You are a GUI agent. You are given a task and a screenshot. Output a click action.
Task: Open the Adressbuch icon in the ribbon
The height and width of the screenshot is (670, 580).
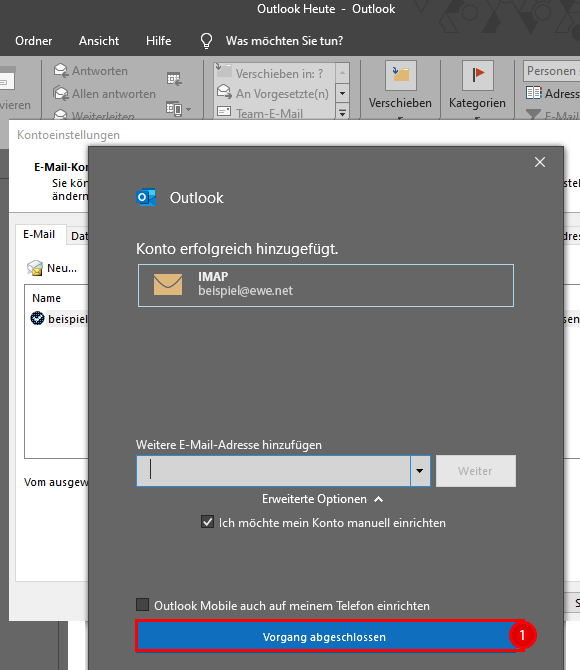(x=534, y=93)
